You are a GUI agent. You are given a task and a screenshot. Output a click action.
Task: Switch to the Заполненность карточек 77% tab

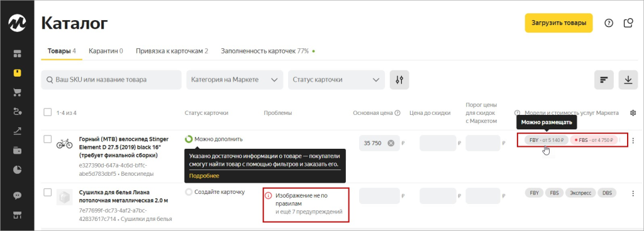tap(268, 51)
